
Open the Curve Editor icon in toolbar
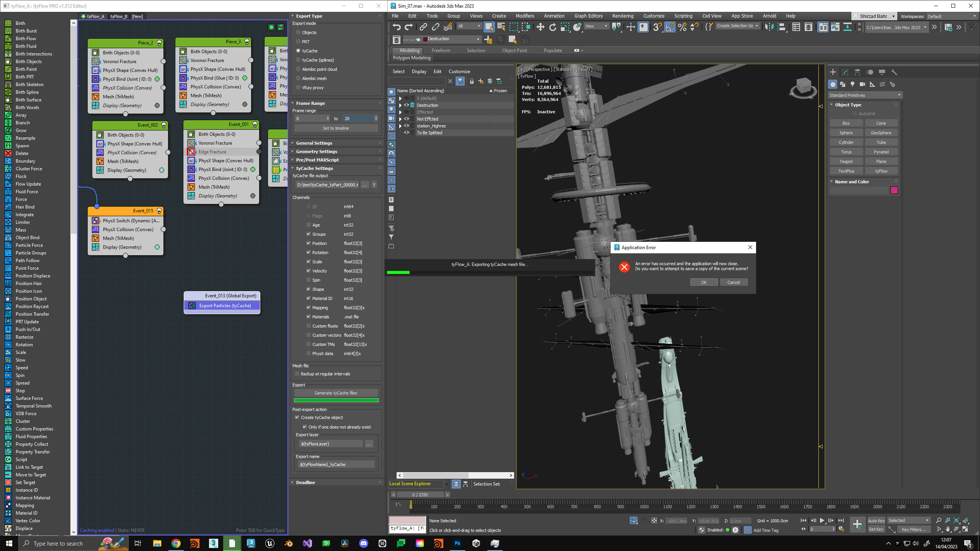(x=835, y=27)
